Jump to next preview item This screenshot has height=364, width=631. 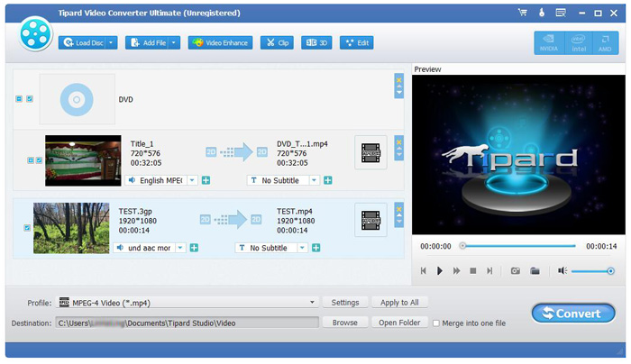coord(489,270)
